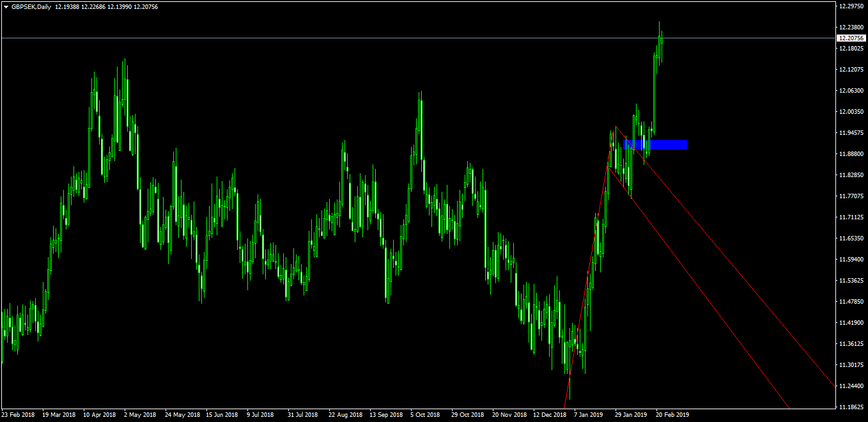The width and height of the screenshot is (868, 422).
Task: Click the 9 Jul 2018 date label
Action: click(261, 414)
